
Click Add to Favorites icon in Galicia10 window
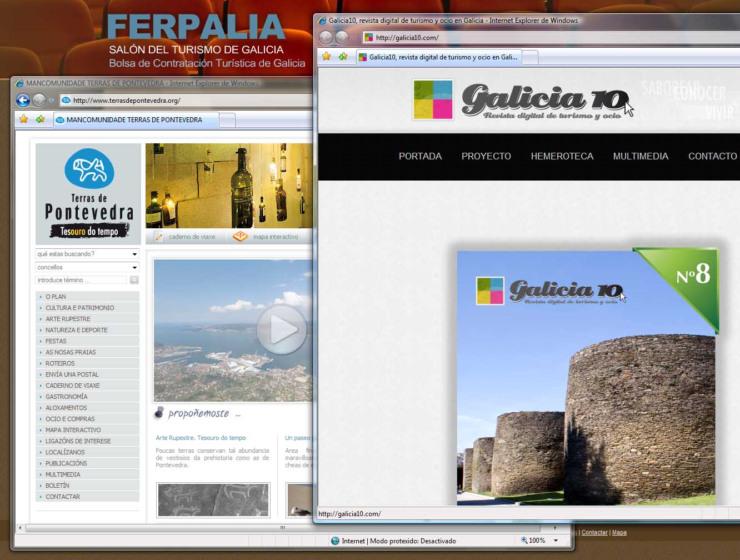(343, 57)
